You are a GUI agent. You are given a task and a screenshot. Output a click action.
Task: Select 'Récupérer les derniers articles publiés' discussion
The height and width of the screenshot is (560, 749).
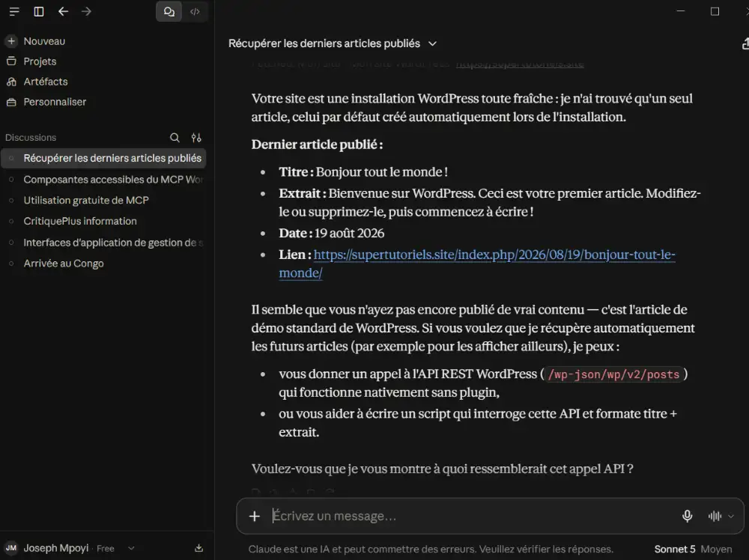tap(103, 158)
